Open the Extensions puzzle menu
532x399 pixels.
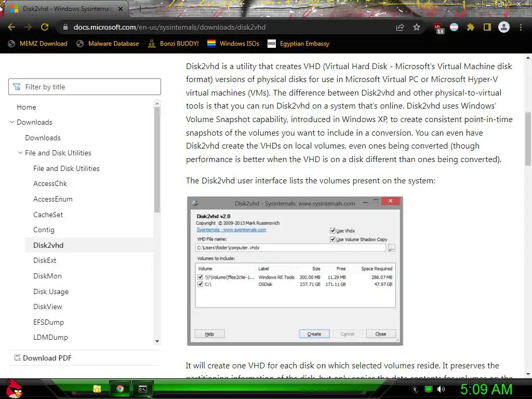470,27
